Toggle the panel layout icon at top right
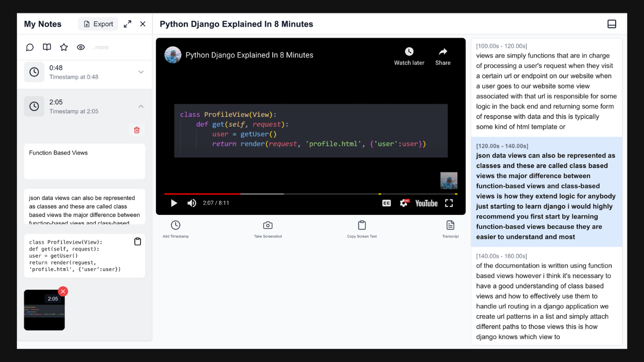Viewport: 644px width, 362px height. point(611,24)
